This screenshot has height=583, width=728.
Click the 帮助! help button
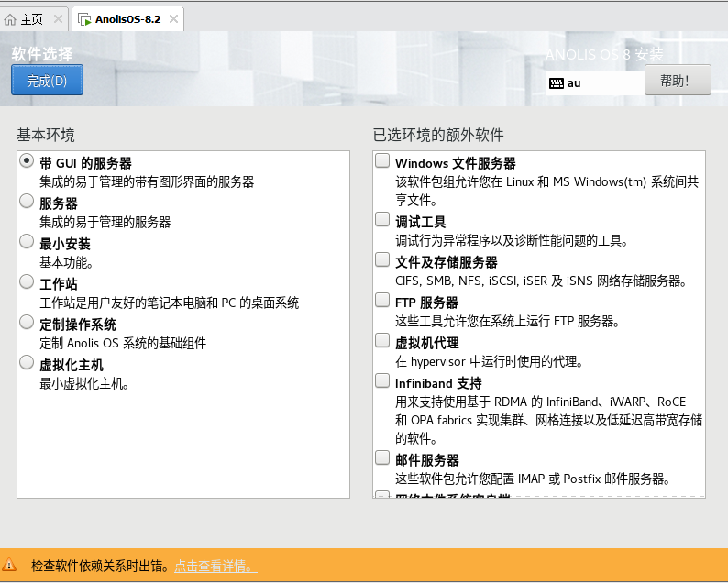[x=678, y=81]
